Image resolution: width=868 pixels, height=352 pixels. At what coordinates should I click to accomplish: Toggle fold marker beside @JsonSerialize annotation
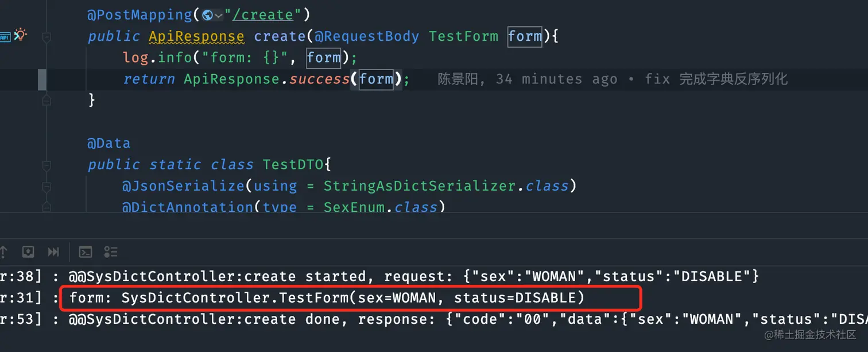(46, 187)
